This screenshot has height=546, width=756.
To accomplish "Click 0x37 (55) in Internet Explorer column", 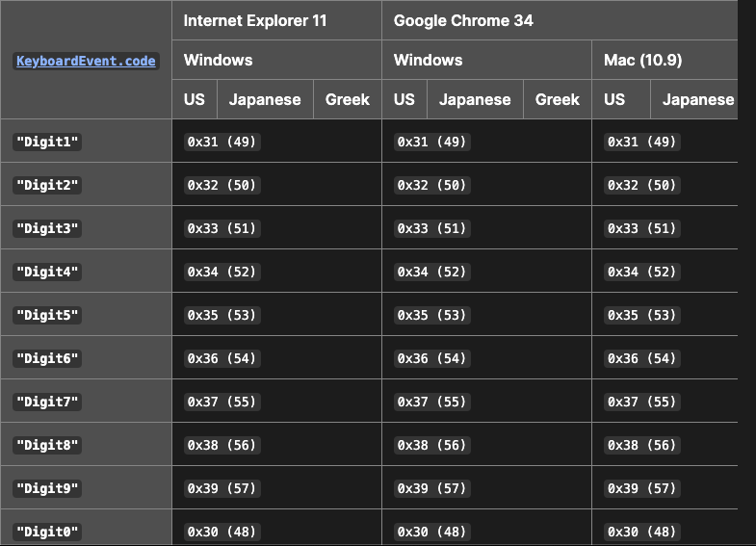I will (222, 403).
